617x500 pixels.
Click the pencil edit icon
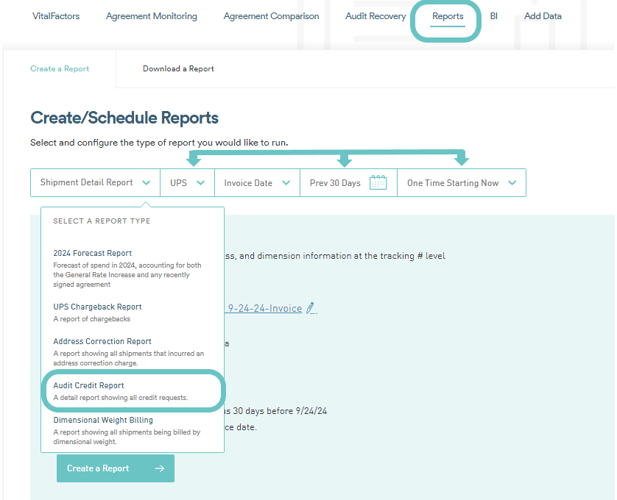click(311, 308)
